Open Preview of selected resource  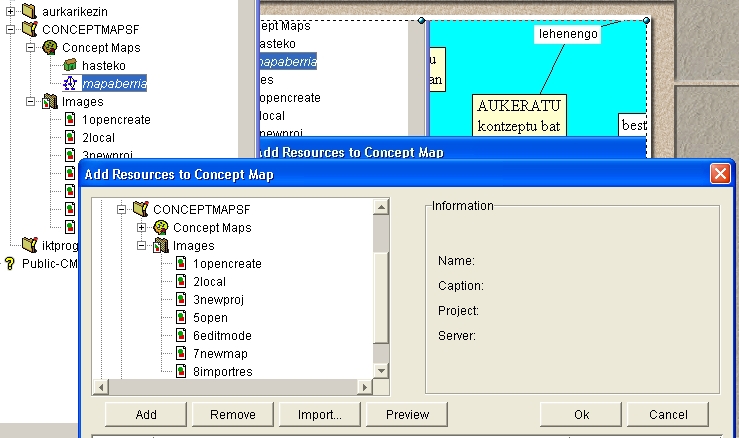pos(407,414)
